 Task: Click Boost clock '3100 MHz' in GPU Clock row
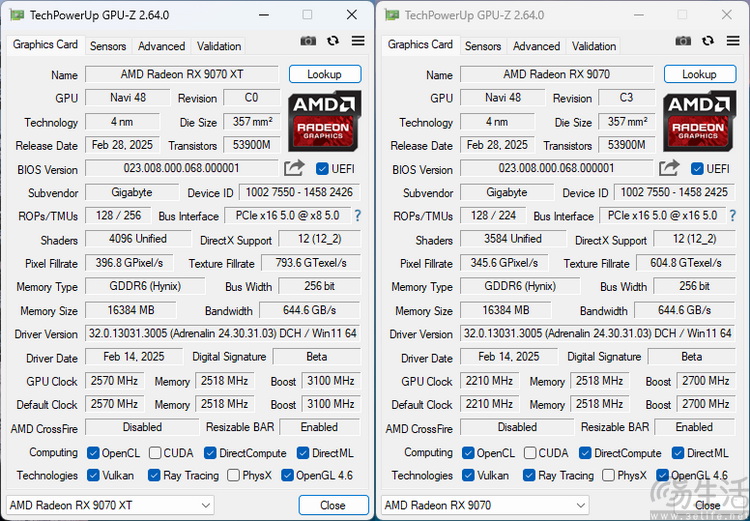click(331, 381)
